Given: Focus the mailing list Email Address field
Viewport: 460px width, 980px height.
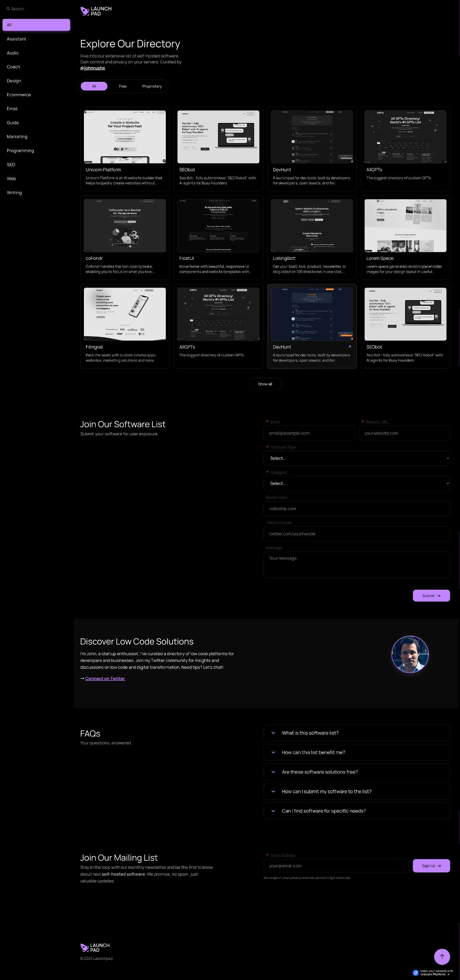Looking at the screenshot, I should tap(336, 865).
